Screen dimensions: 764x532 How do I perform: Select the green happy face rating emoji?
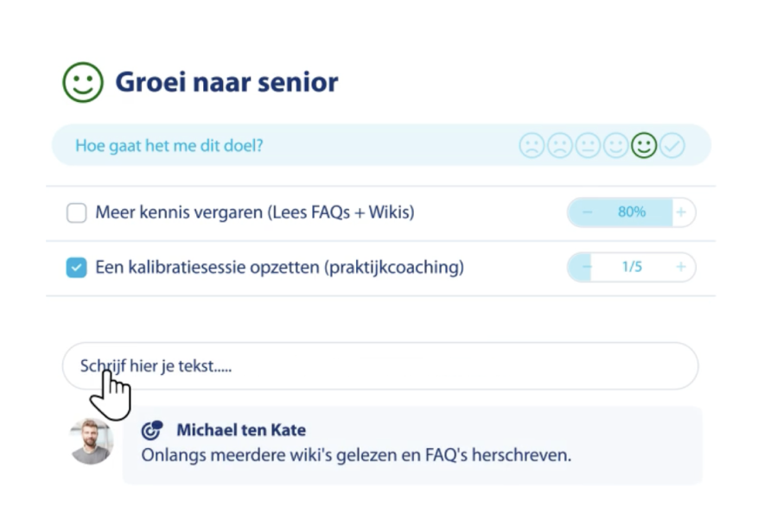pyautogui.click(x=644, y=144)
